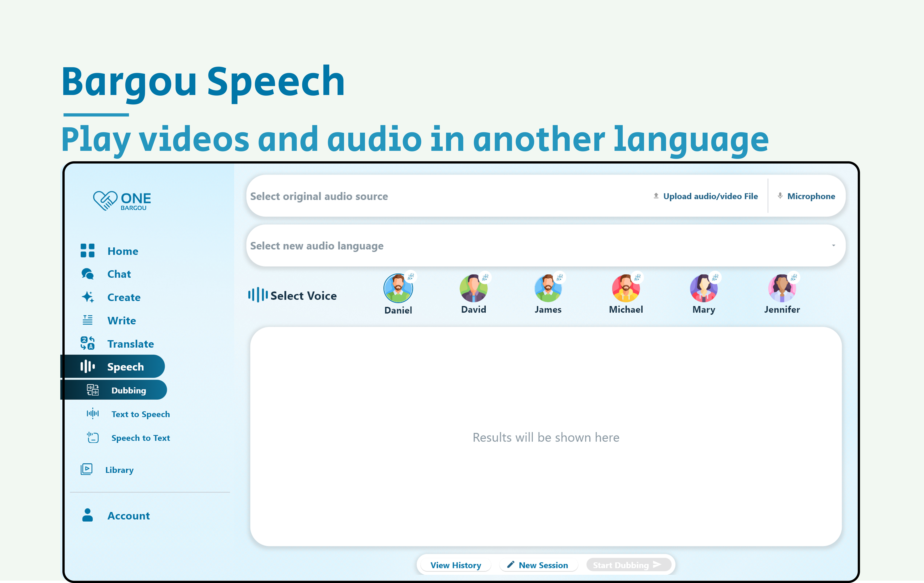Open the Write tool
Screen dimensions: 924x583
[121, 320]
